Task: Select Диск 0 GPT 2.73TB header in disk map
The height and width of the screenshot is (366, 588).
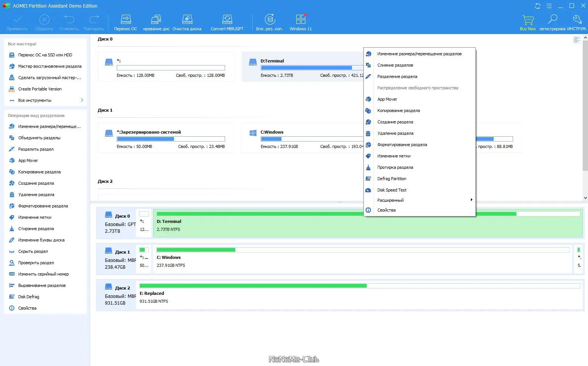Action: 117,223
